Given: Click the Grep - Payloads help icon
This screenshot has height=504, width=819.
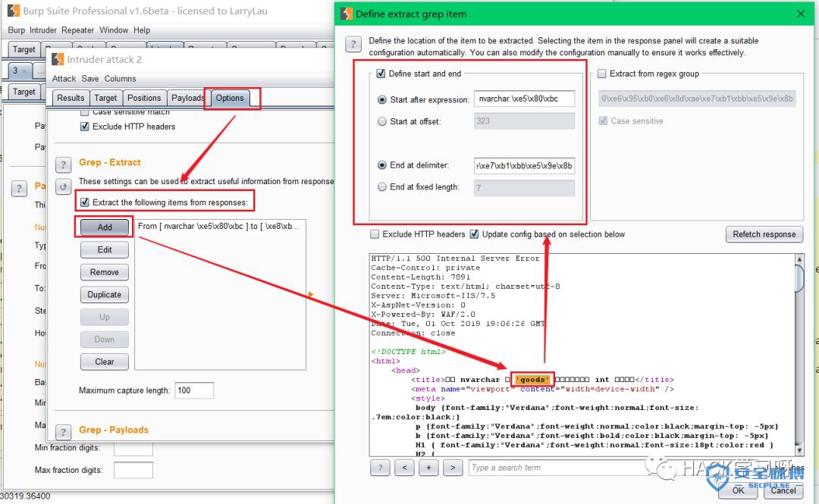Looking at the screenshot, I should pyautogui.click(x=63, y=433).
